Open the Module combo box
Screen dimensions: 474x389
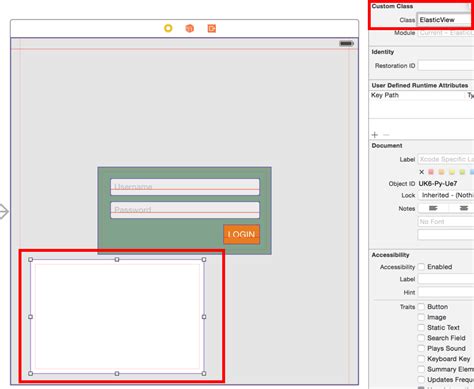446,33
